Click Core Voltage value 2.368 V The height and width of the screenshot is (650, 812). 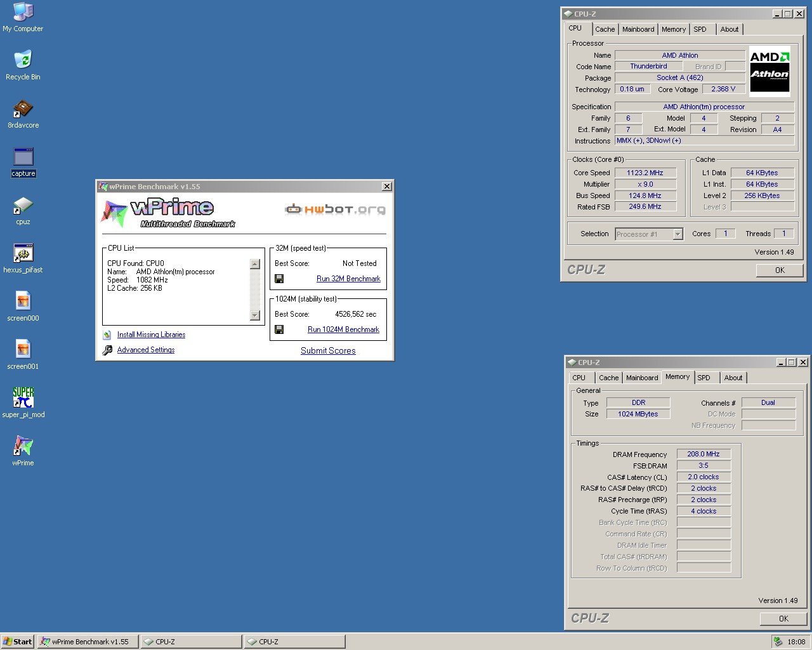point(723,89)
